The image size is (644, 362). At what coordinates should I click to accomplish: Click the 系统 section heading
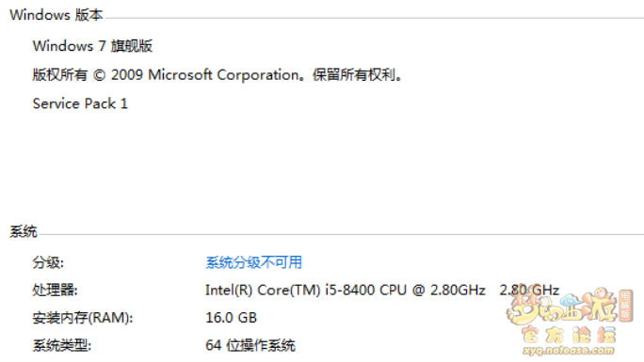tap(24, 231)
